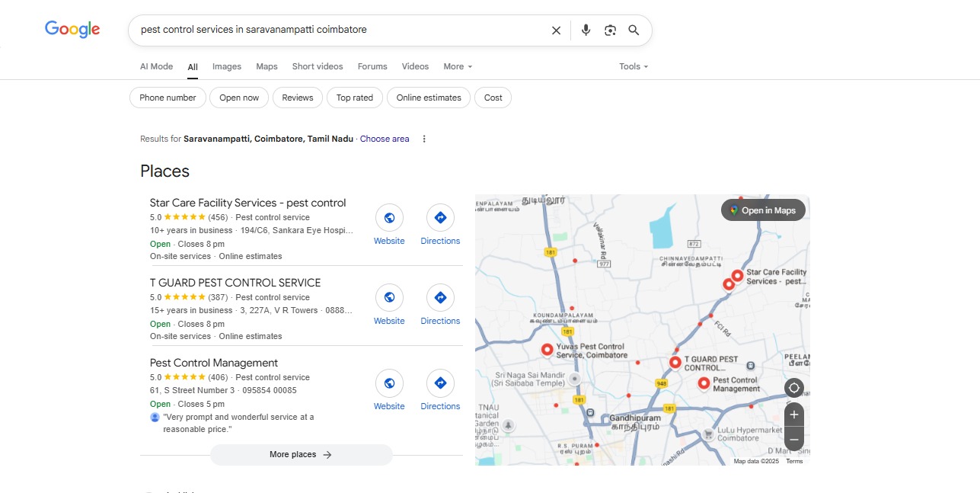This screenshot has height=493, width=980.
Task: Open results options three-dot menu
Action: tap(424, 139)
